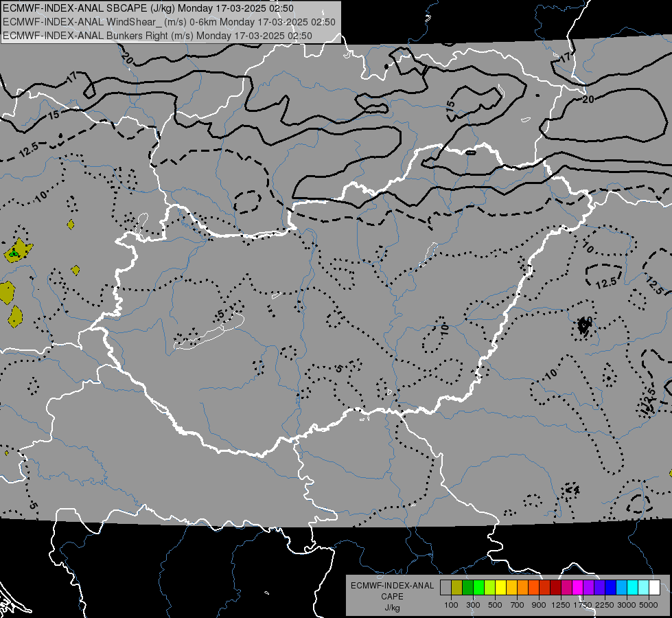Select the olive swatch after 100 tick

457,588
